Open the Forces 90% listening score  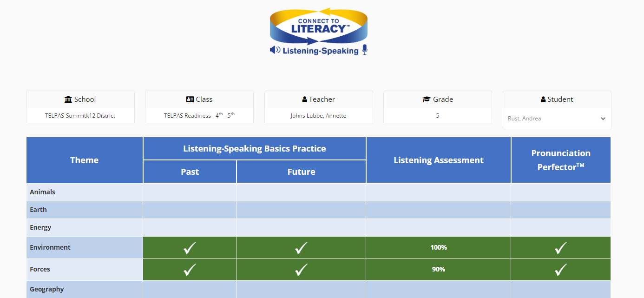pos(439,269)
